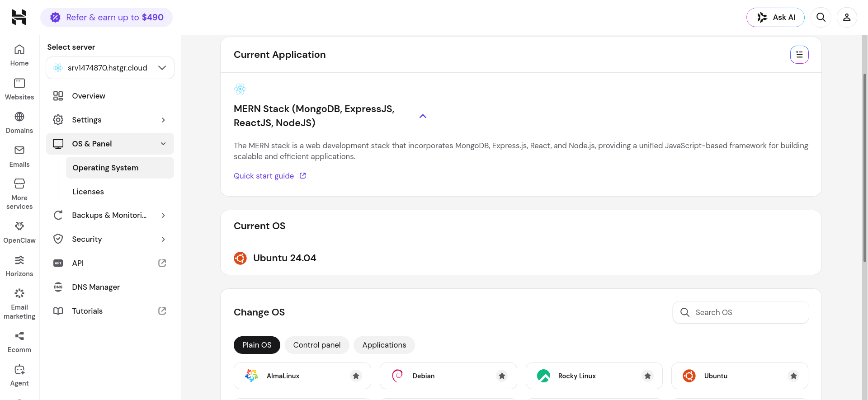Open the Licenses submenu item
The image size is (868, 400).
coord(120,192)
